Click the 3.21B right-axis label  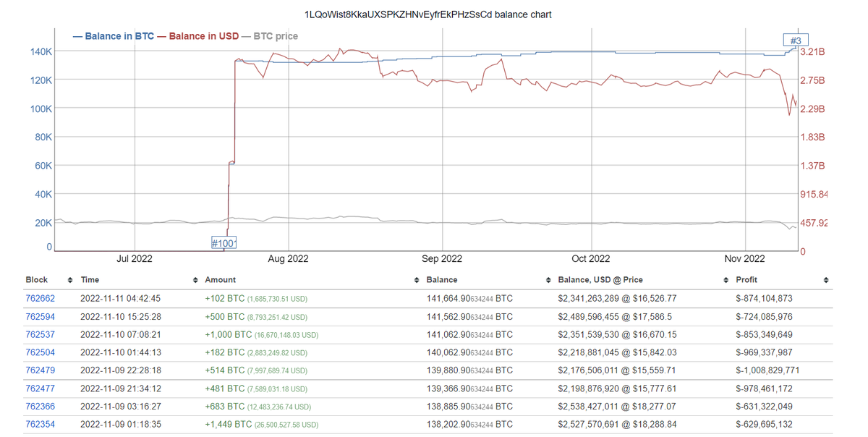(812, 51)
